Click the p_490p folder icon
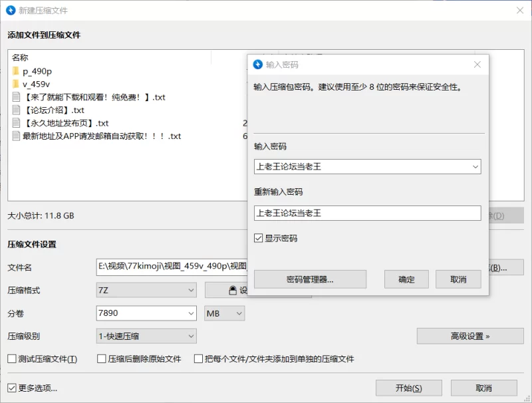Screen dimensions: 532x403 click(x=15, y=71)
